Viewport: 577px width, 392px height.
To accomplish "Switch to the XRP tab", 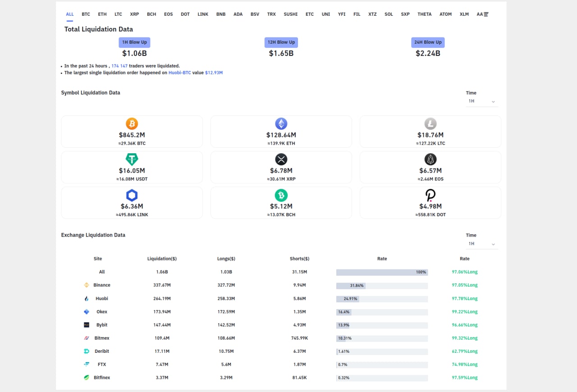I will [x=134, y=14].
